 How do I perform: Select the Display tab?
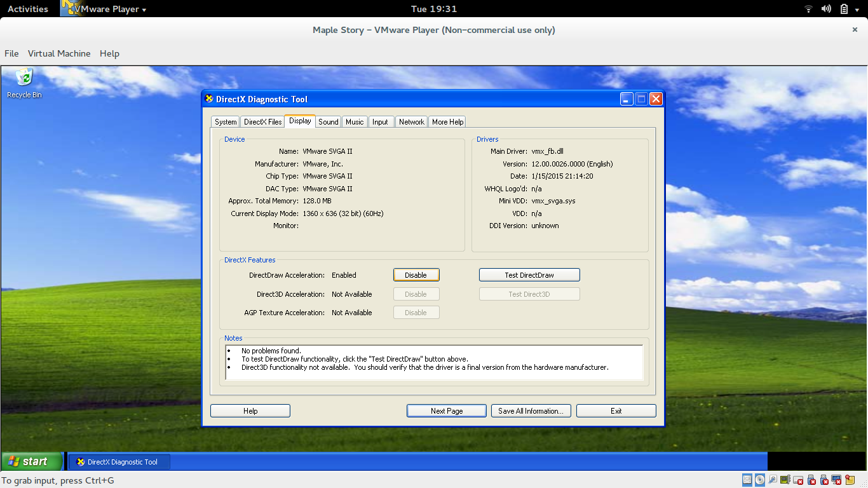pyautogui.click(x=300, y=121)
